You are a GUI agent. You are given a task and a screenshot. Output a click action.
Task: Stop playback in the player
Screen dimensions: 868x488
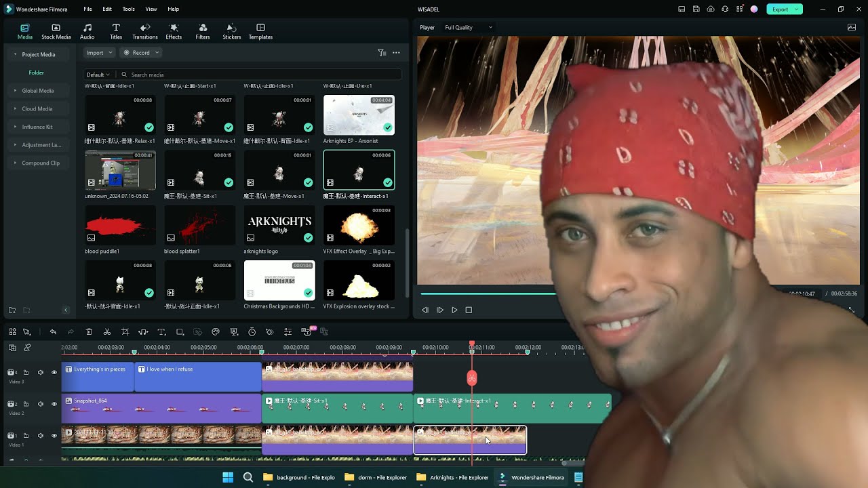click(x=469, y=310)
